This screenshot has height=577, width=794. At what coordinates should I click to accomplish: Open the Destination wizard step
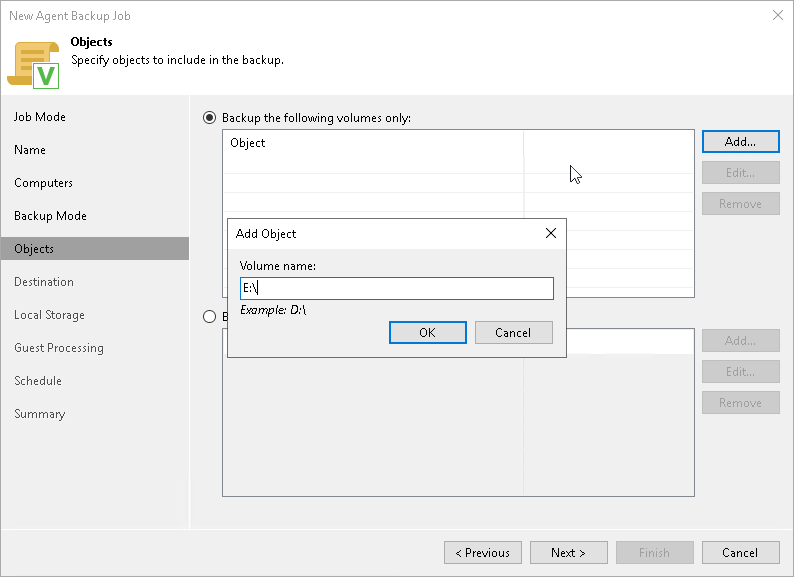point(44,282)
